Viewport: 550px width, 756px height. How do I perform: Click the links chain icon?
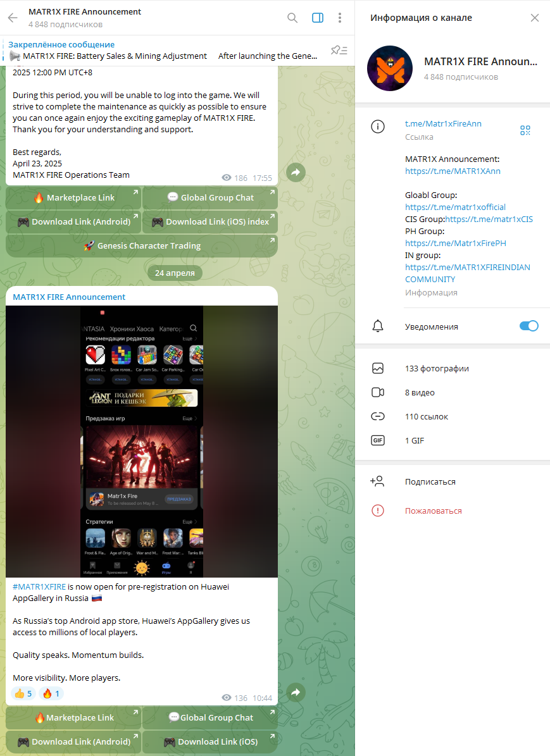click(378, 416)
